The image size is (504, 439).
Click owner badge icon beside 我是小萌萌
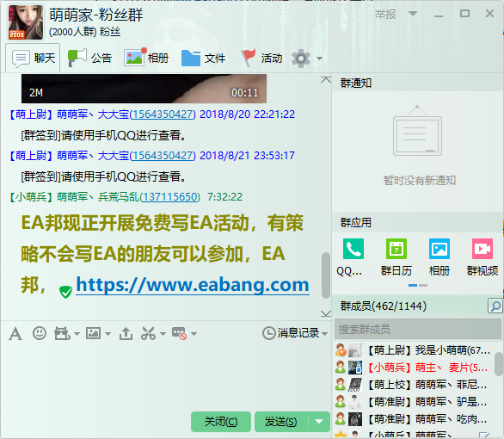pos(341,350)
